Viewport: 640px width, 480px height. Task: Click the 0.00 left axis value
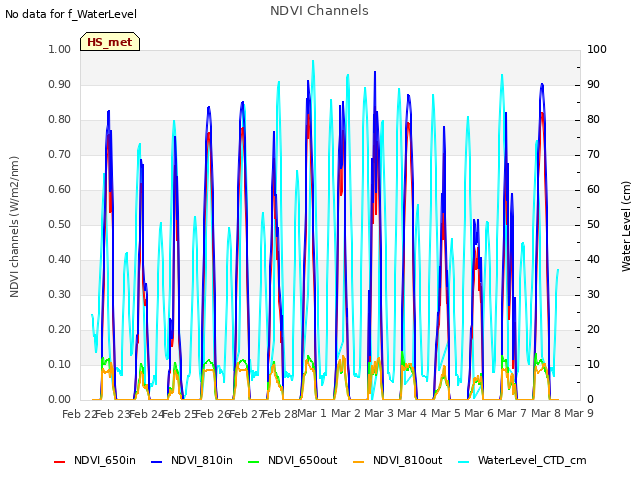tap(59, 400)
